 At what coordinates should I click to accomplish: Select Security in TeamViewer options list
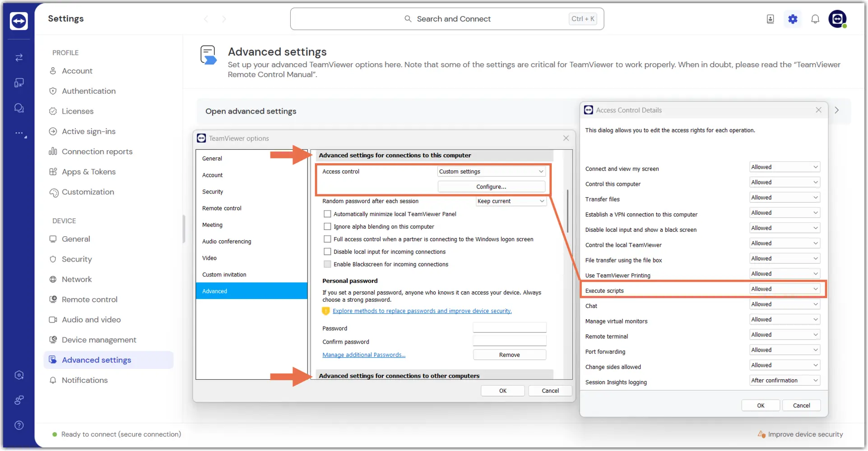coord(251,192)
